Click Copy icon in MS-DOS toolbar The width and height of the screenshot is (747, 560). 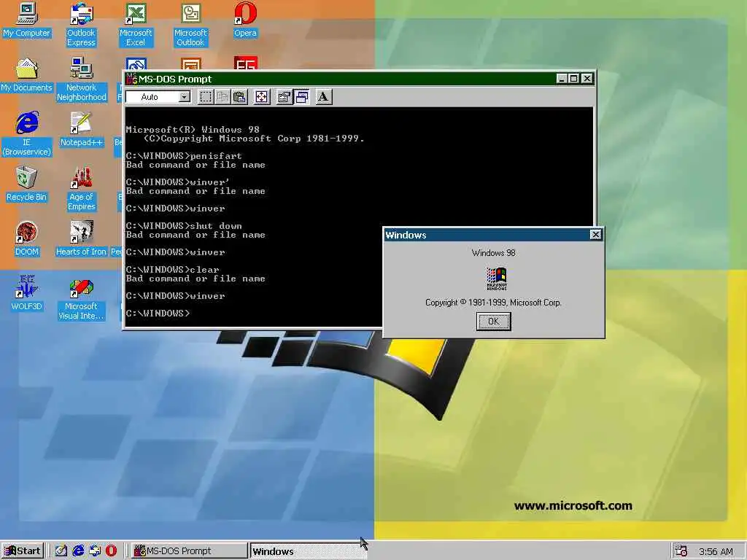(222, 97)
